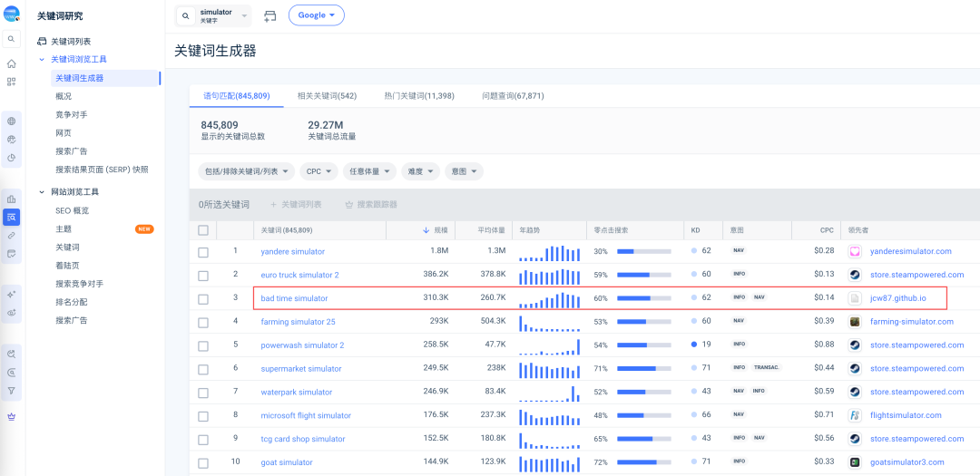Check the yandere simulator row checkbox

tap(203, 252)
